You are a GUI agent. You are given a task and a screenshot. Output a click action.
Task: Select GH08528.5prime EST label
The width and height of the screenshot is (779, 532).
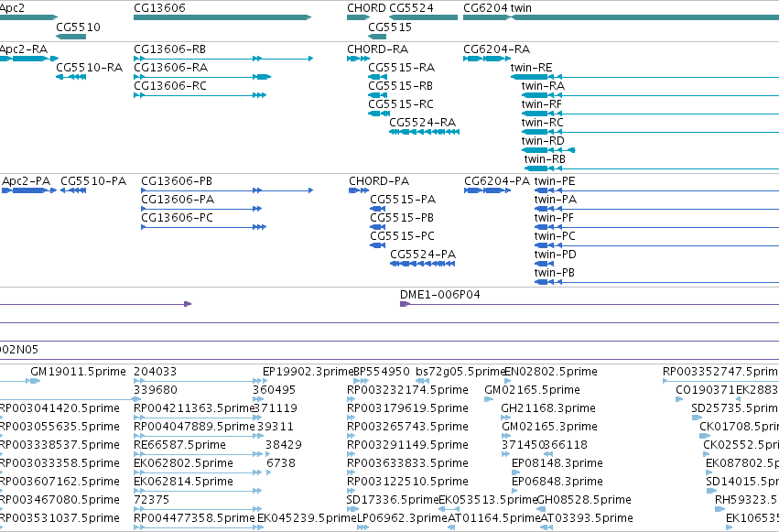pyautogui.click(x=584, y=501)
